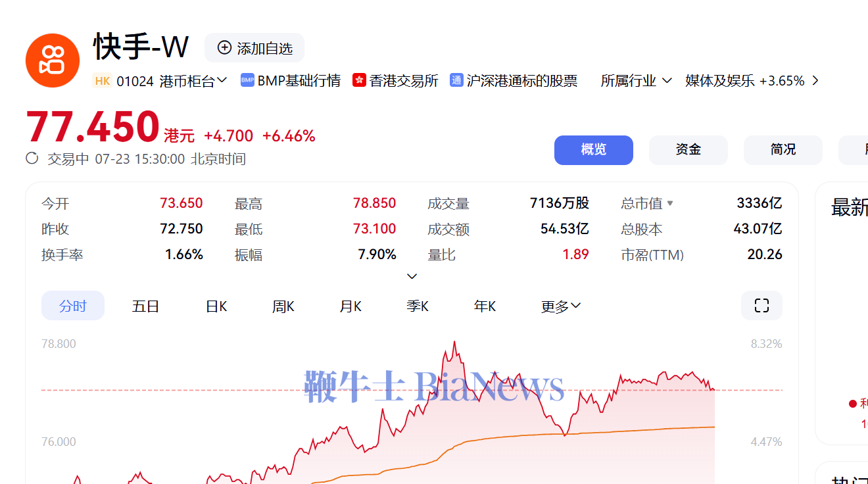
Task: Open the 港币柜台 dropdown
Action: point(193,81)
